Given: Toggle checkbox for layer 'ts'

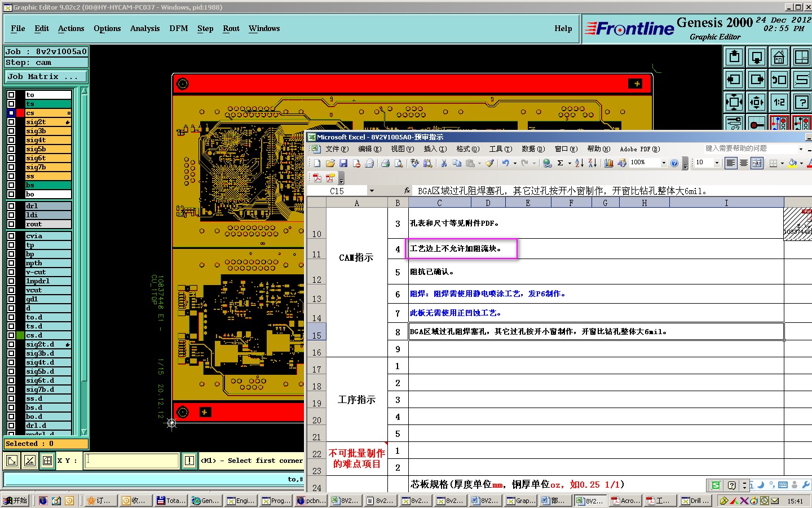Looking at the screenshot, I should (11, 104).
